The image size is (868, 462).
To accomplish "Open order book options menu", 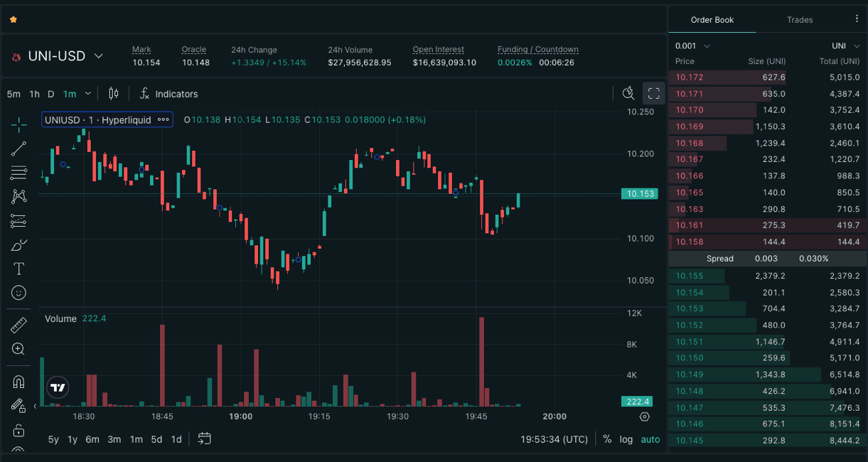I will pyautogui.click(x=857, y=19).
